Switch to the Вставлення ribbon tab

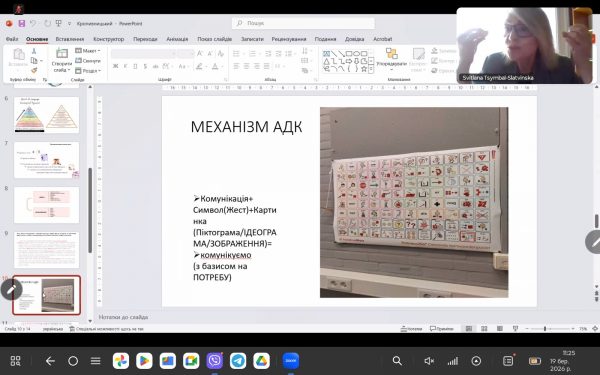(x=70, y=39)
